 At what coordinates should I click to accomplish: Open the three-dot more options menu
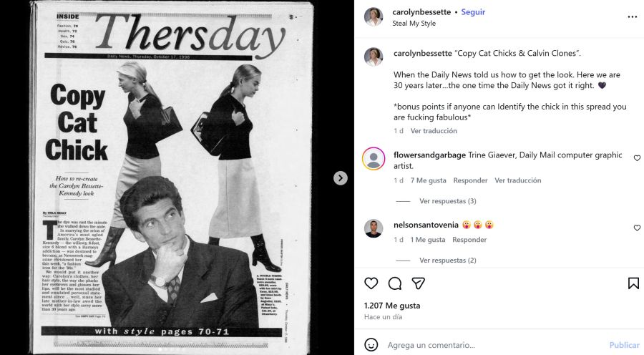coord(633,17)
